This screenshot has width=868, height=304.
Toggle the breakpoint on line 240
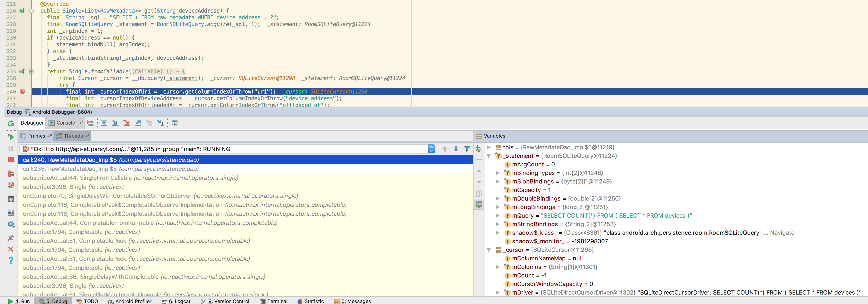[22, 92]
